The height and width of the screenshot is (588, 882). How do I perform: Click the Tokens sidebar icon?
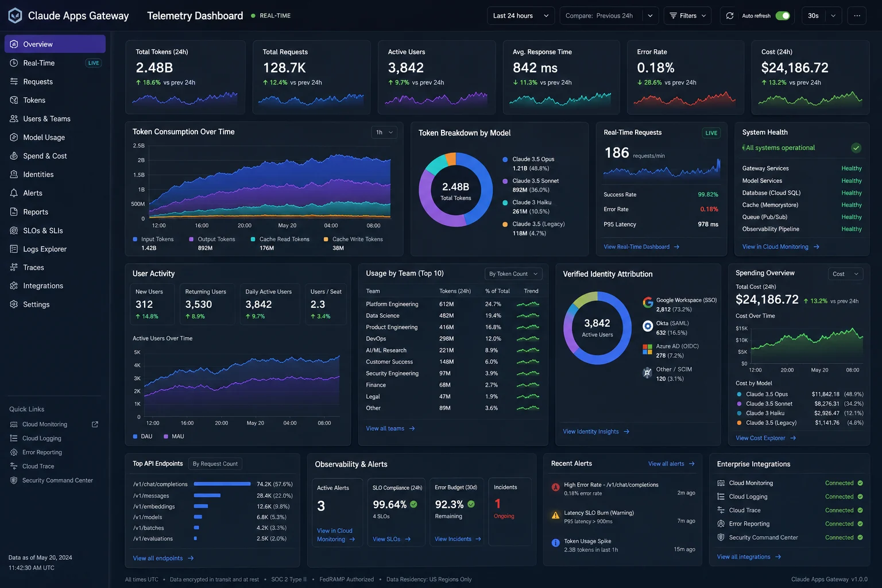[x=14, y=100]
